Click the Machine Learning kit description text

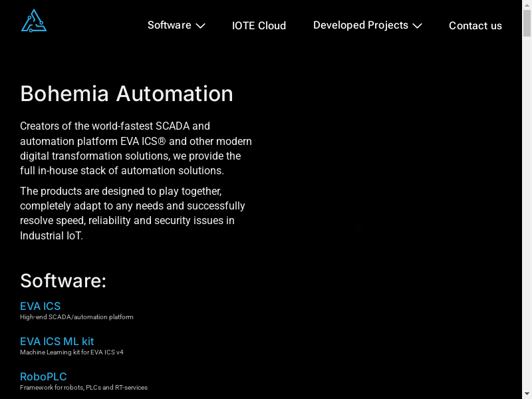pyautogui.click(x=72, y=352)
